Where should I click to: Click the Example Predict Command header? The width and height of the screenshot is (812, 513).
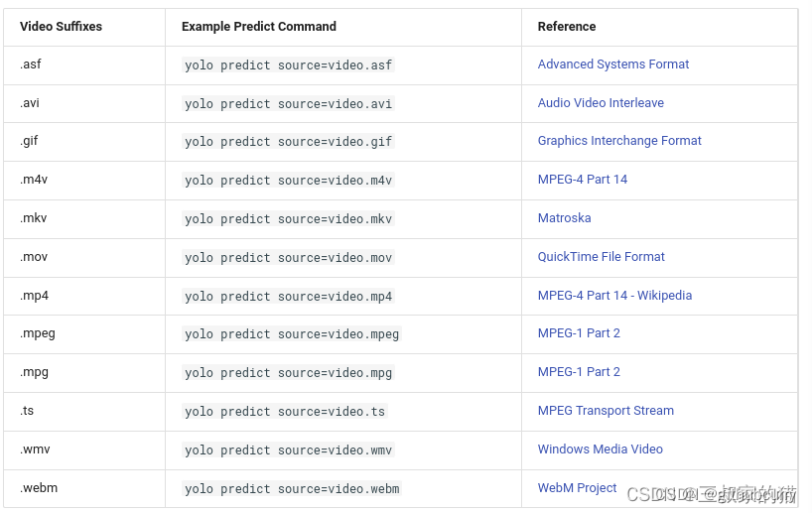tap(258, 27)
